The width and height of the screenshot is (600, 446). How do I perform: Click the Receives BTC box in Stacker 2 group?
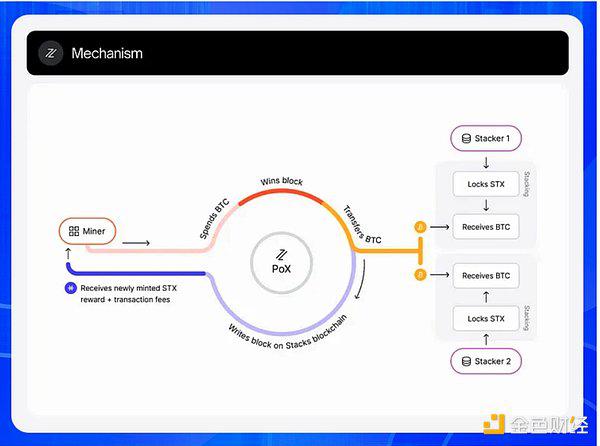(x=486, y=275)
